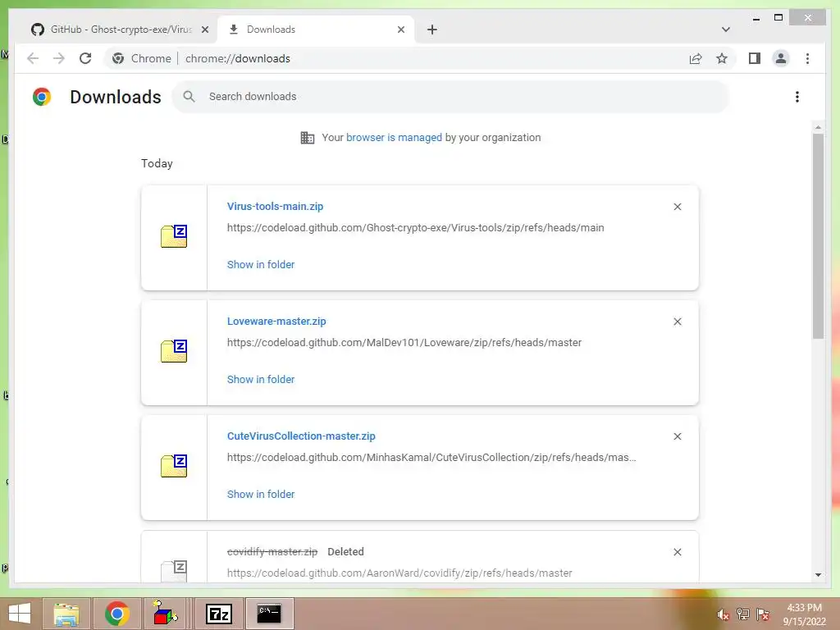840x630 pixels.
Task: Open Virus-tools-main.zip file link
Action: [x=275, y=206]
